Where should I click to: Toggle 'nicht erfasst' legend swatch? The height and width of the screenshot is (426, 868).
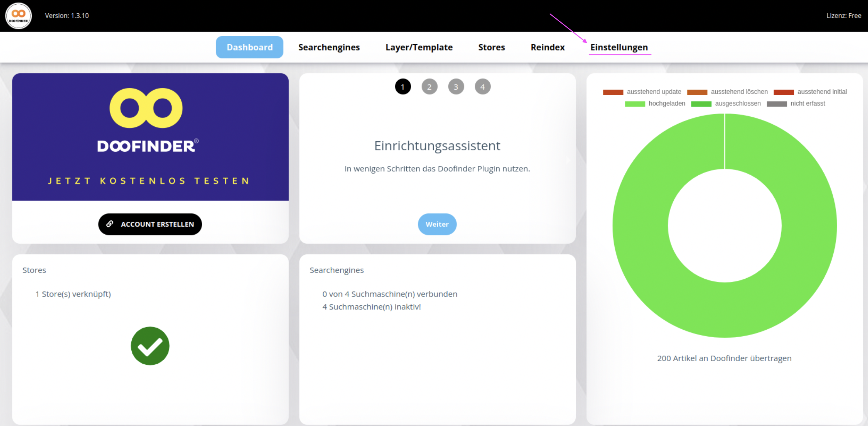coord(777,104)
